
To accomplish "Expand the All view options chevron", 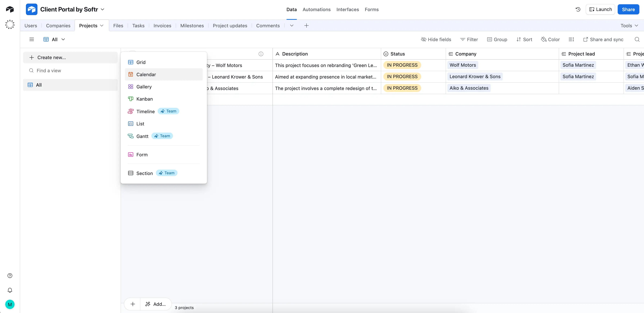I will [x=63, y=39].
